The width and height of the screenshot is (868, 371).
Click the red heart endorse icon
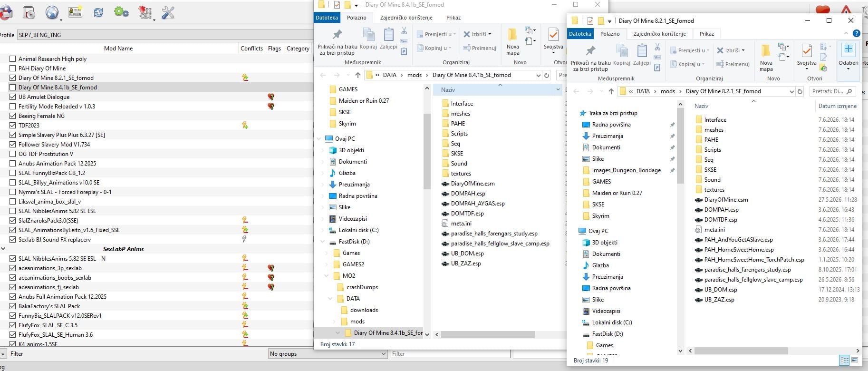pos(823,10)
